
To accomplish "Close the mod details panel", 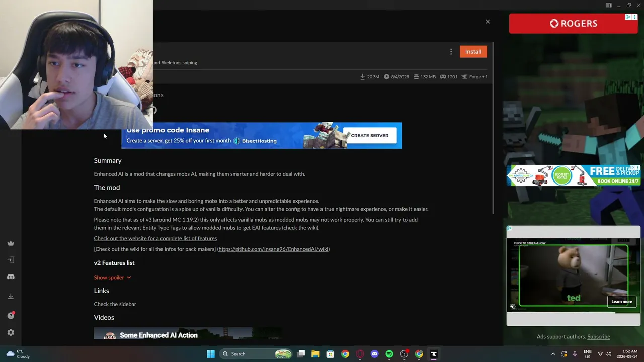I will (x=488, y=22).
